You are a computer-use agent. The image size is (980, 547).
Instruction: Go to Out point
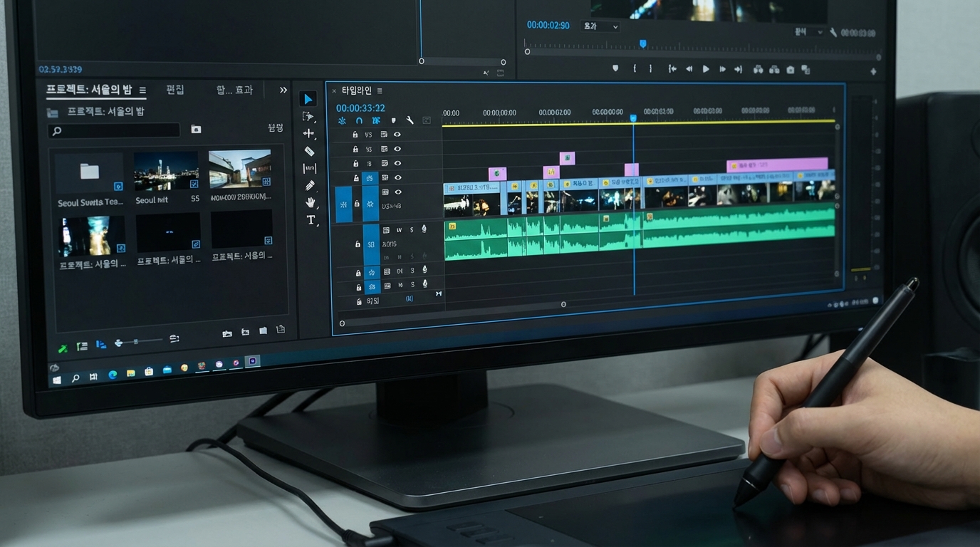click(738, 69)
